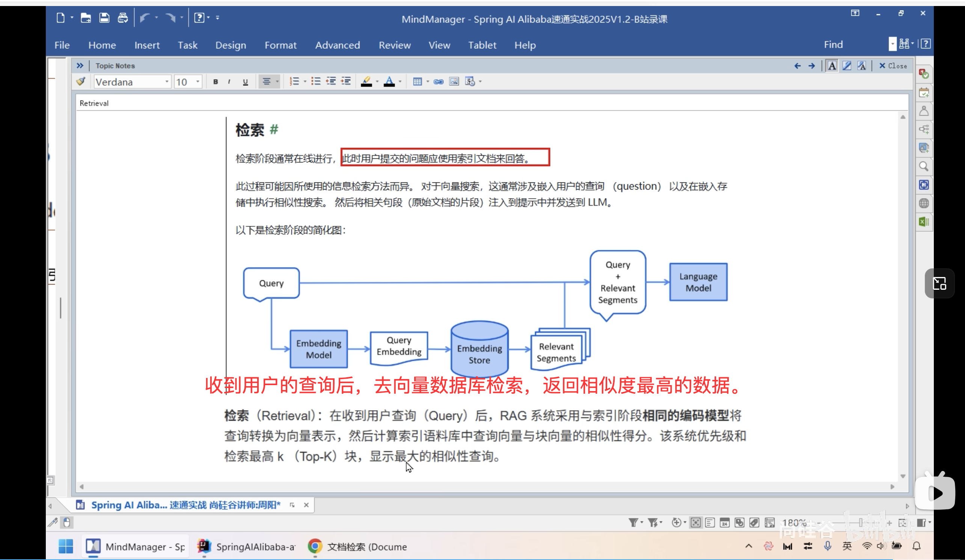Insert an image into notes
The width and height of the screenshot is (965, 560).
coord(454,81)
